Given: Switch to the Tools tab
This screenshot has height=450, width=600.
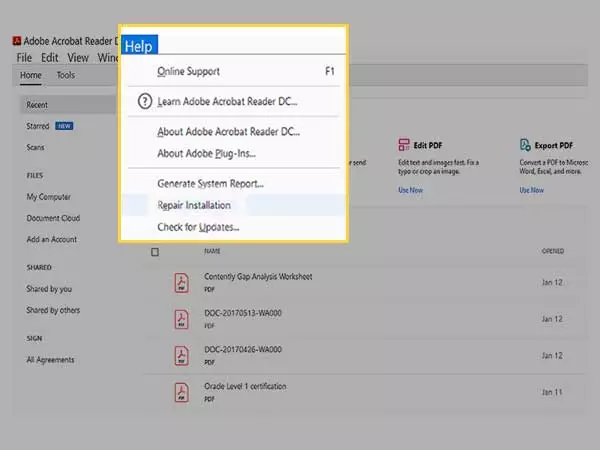Looking at the screenshot, I should 66,75.
